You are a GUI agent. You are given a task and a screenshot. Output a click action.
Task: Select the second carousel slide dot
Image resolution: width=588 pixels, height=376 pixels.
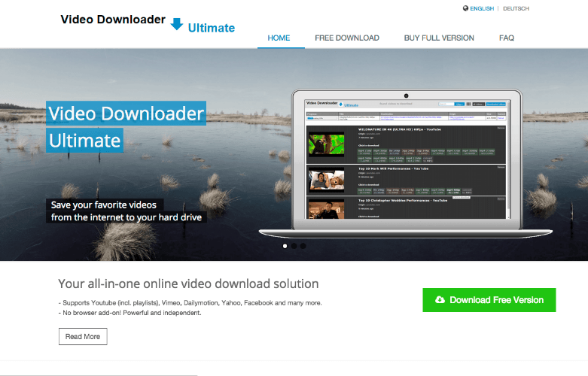[294, 246]
